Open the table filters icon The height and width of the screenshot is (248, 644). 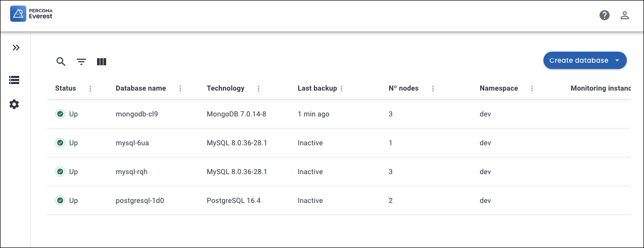(81, 62)
